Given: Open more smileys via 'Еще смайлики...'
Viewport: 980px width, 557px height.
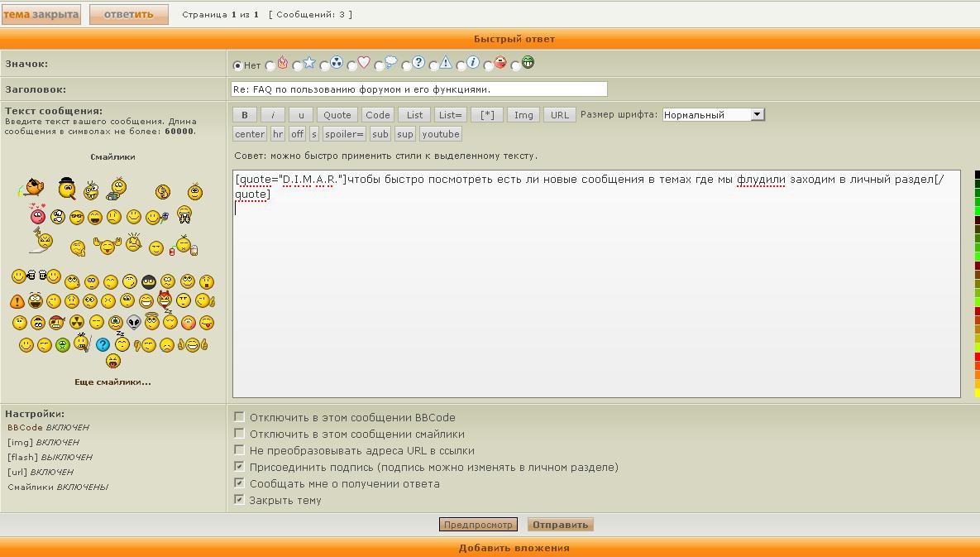Looking at the screenshot, I should click(x=112, y=382).
